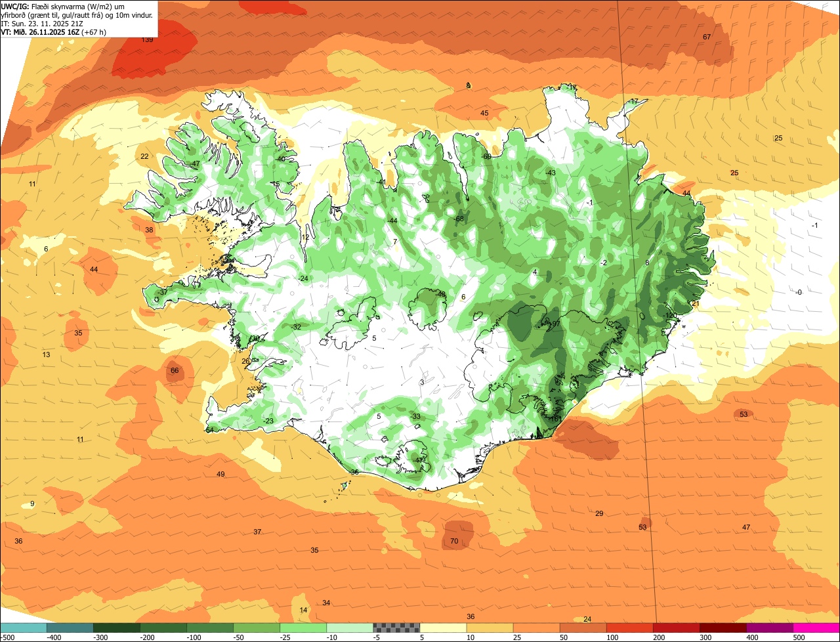Click the '14' value on the map

(303, 610)
